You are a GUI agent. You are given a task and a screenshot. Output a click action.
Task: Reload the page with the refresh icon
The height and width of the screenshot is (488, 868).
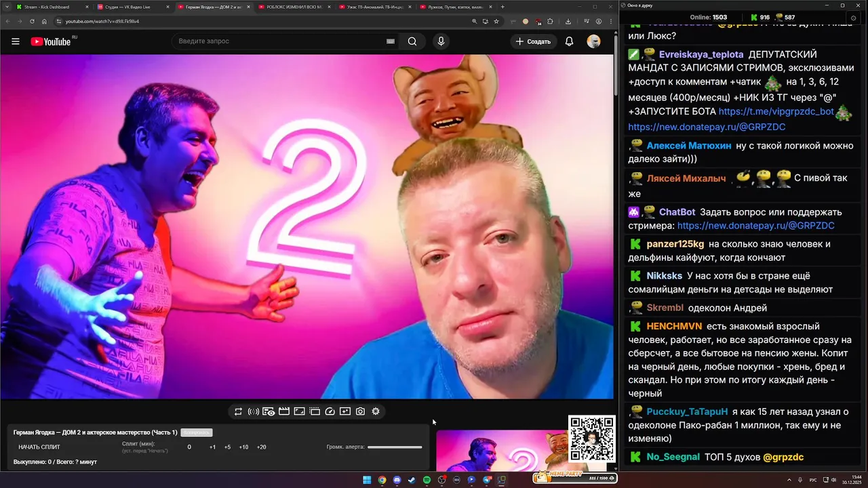(32, 21)
